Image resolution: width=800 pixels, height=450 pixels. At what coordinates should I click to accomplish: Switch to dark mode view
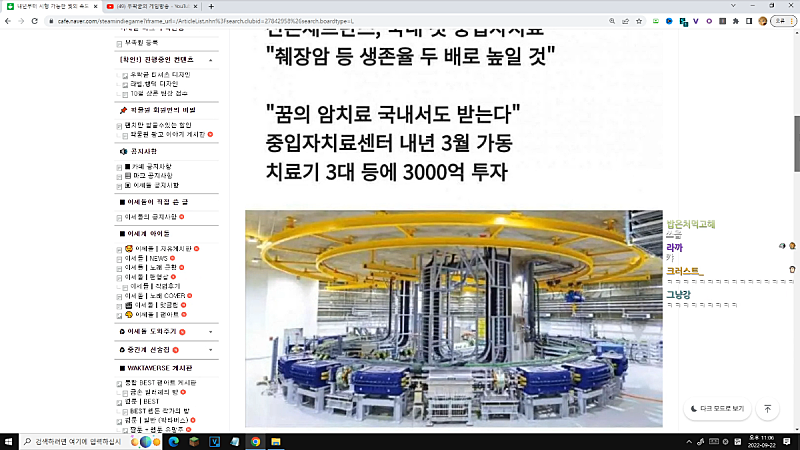(717, 409)
